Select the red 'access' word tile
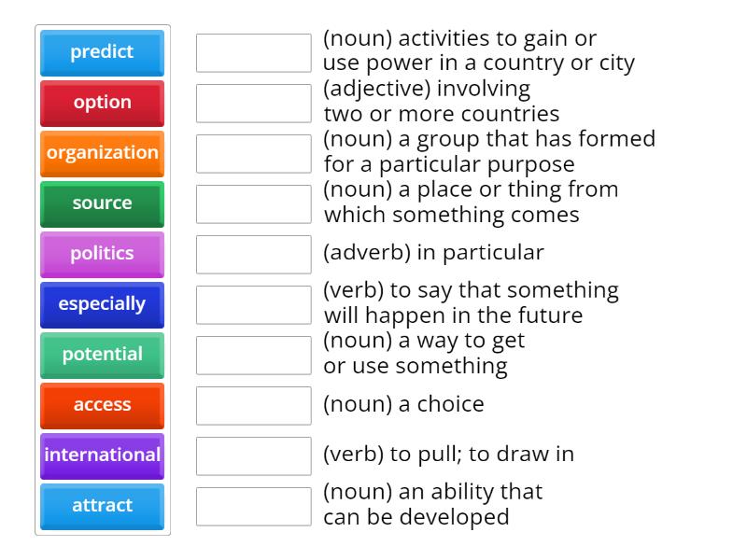This screenshot has width=747, height=560. pos(102,405)
